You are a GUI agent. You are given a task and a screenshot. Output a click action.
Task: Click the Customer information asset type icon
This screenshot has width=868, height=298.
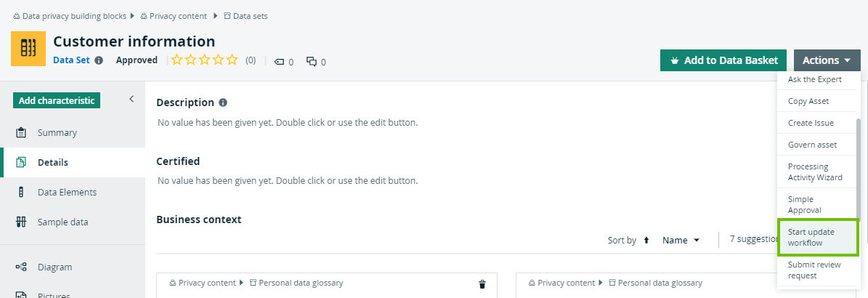click(28, 49)
